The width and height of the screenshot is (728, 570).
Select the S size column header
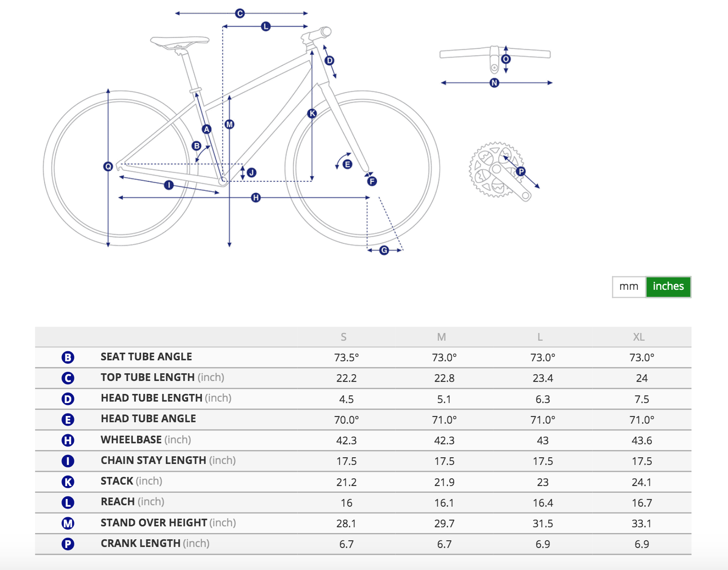343,337
